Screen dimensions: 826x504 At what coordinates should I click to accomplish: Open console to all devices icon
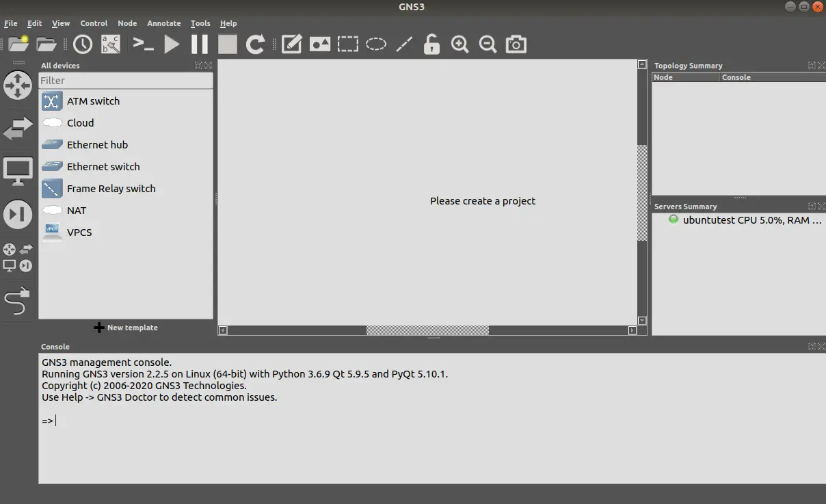[x=143, y=44]
